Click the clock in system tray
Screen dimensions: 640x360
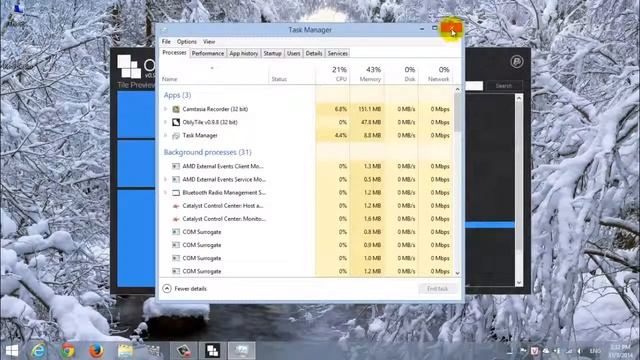pos(620,351)
